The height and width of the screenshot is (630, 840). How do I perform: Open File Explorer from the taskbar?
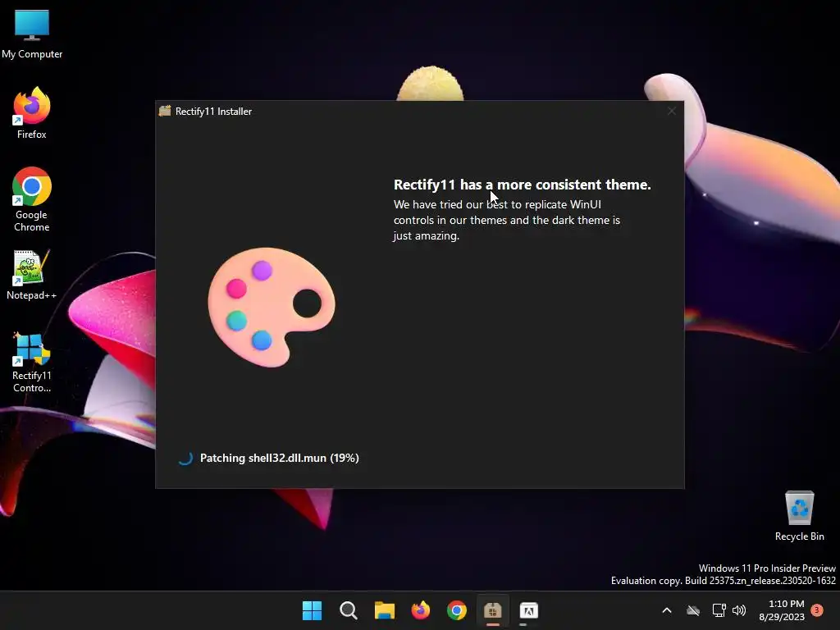(384, 610)
